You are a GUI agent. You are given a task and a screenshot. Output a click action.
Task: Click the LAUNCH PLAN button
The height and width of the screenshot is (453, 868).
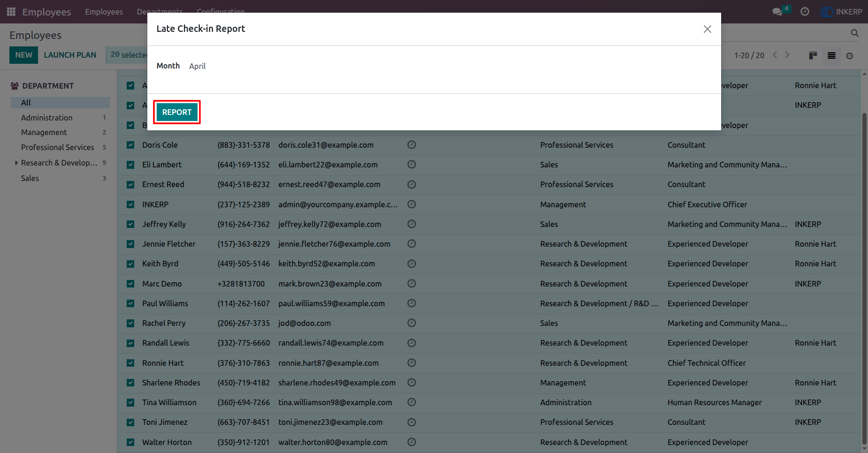pos(70,55)
